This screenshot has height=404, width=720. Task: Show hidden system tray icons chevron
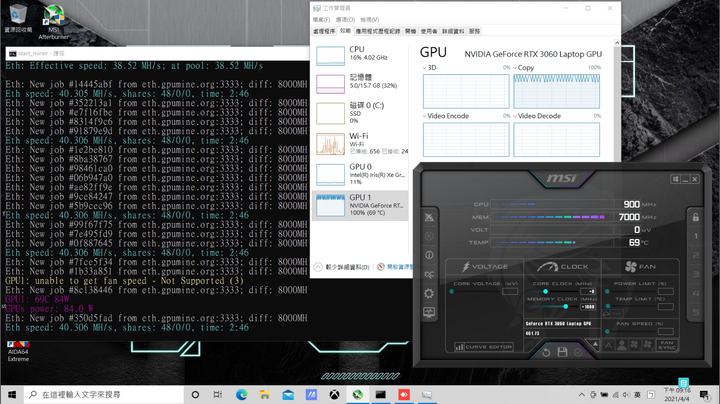tap(581, 394)
